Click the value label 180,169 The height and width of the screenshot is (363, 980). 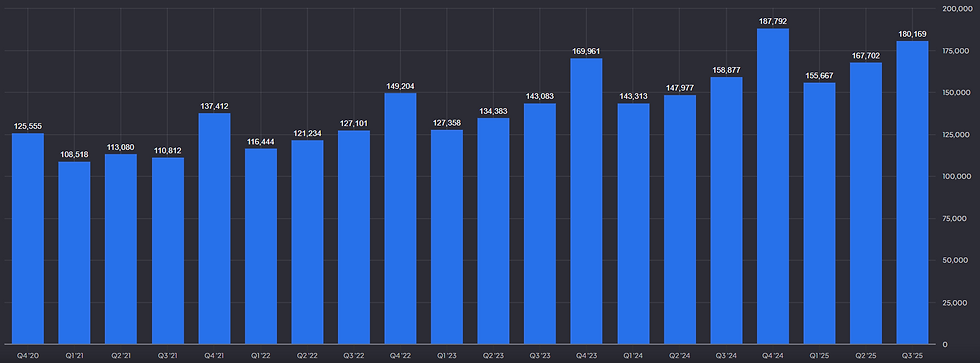[912, 34]
